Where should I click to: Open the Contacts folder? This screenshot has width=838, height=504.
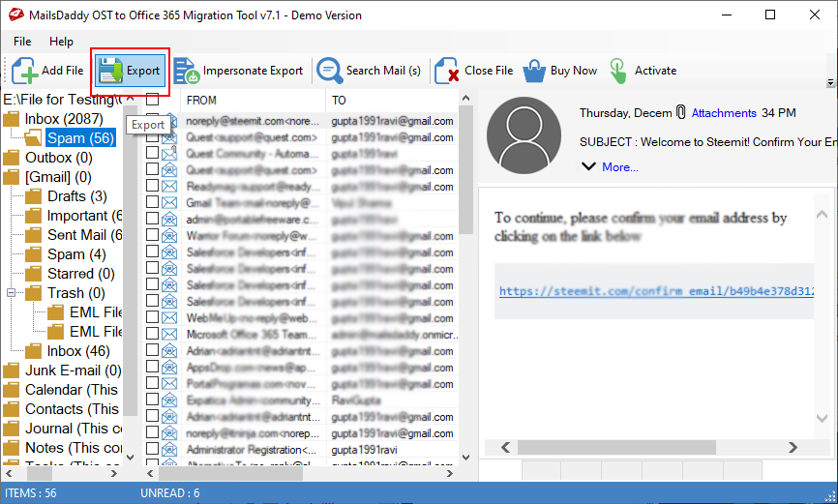(72, 409)
